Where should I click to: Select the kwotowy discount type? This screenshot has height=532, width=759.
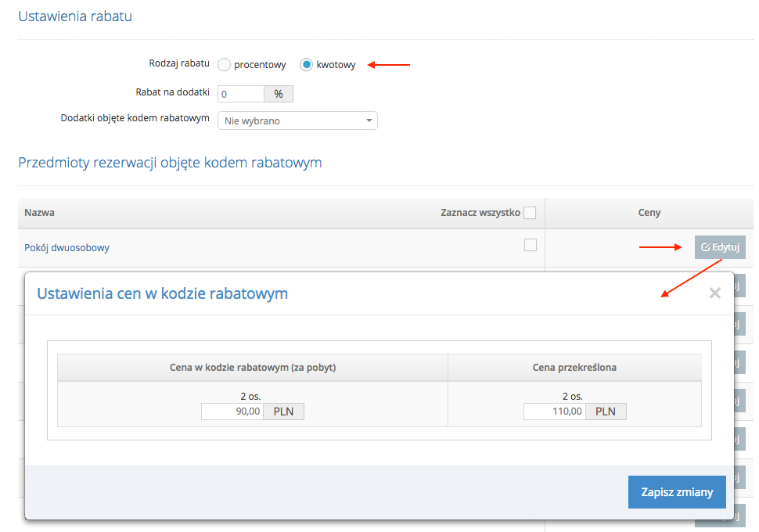tap(306, 64)
